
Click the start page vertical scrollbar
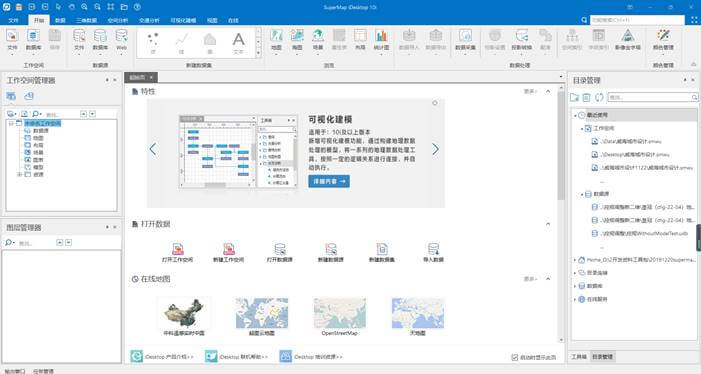pyautogui.click(x=561, y=145)
